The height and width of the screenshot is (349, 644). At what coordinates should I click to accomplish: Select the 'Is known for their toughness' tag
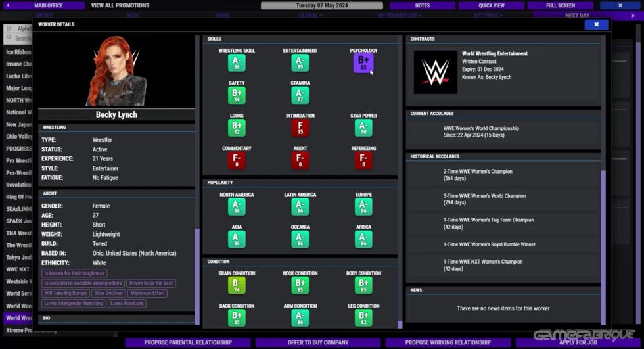pos(74,273)
